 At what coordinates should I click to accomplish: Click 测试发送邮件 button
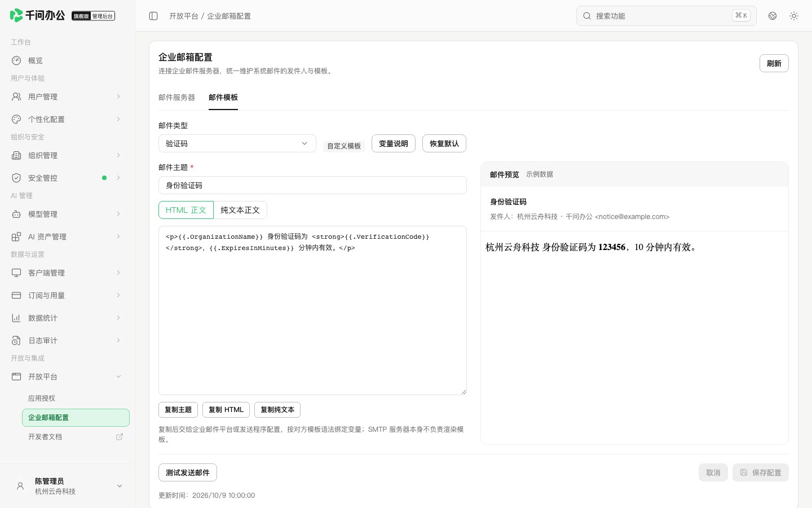click(188, 472)
